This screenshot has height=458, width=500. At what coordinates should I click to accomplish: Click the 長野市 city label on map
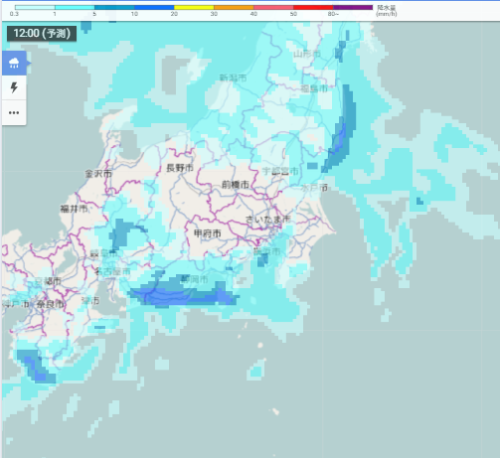coord(180,168)
